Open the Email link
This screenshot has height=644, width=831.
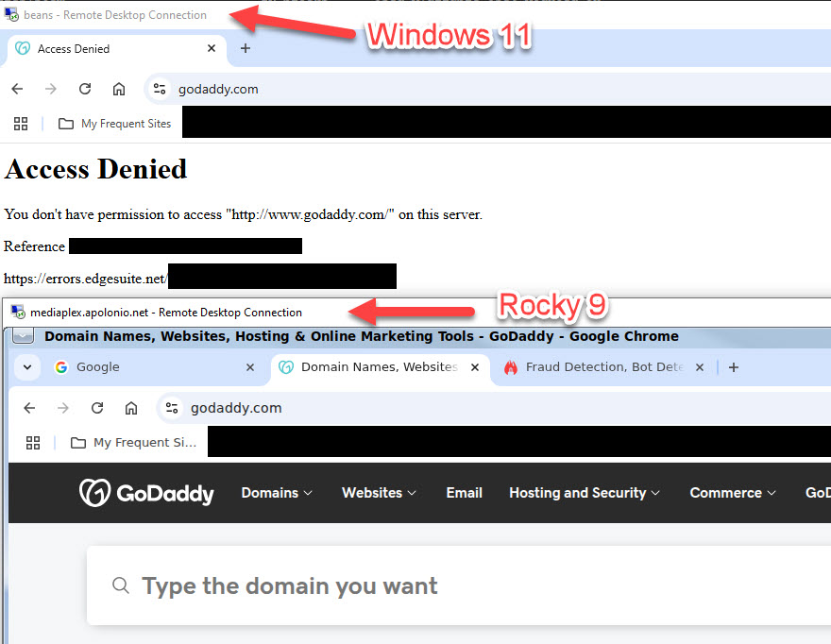(x=465, y=493)
